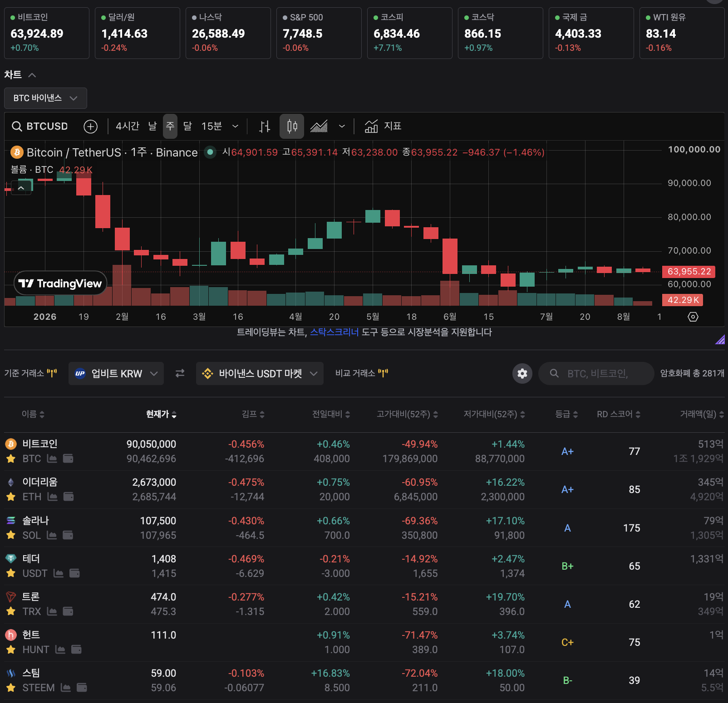Open chart icon for 트론 TRX row
The width and height of the screenshot is (728, 703).
(52, 611)
